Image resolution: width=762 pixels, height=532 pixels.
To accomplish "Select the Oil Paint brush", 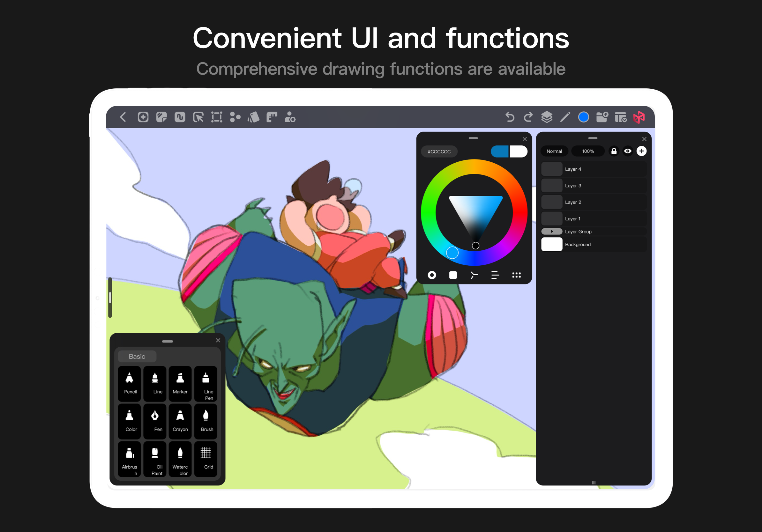I will click(x=155, y=459).
